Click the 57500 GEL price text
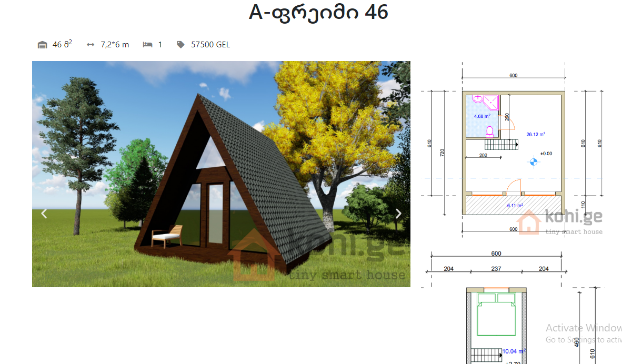Viewport: 622px width, 364px height. pyautogui.click(x=210, y=45)
